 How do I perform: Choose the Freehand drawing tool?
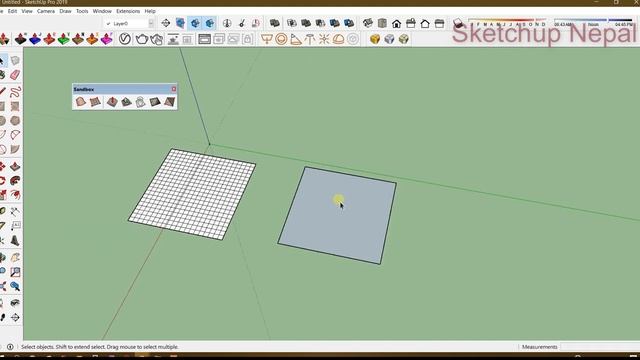pyautogui.click(x=15, y=91)
